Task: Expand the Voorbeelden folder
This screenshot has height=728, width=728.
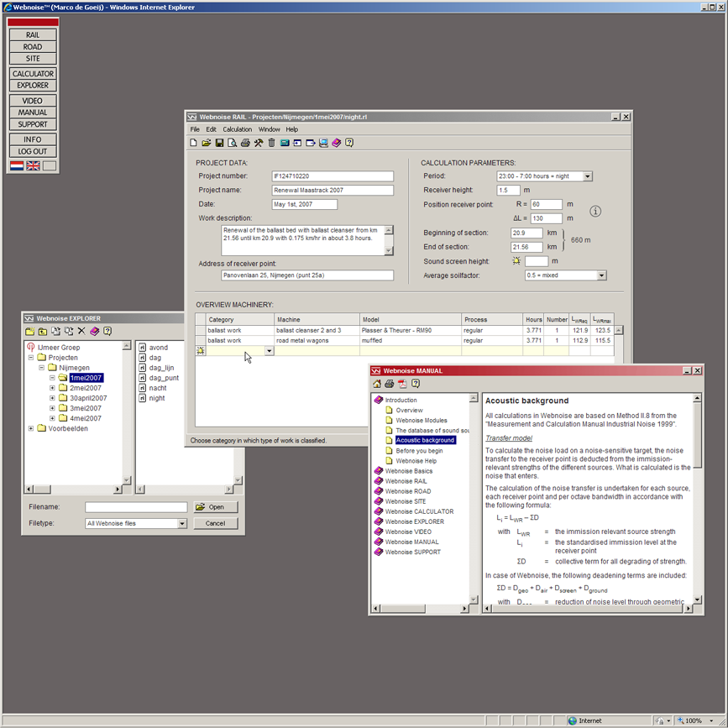Action: [x=31, y=428]
